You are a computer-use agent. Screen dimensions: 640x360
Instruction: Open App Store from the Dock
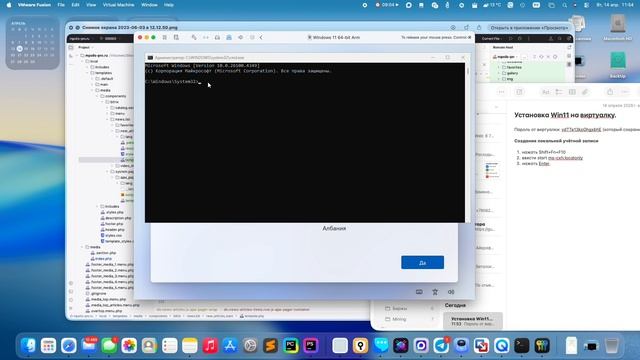230,346
